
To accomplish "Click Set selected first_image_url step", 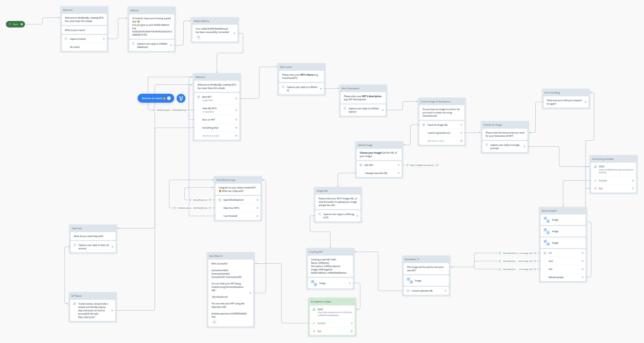I will [517, 253].
